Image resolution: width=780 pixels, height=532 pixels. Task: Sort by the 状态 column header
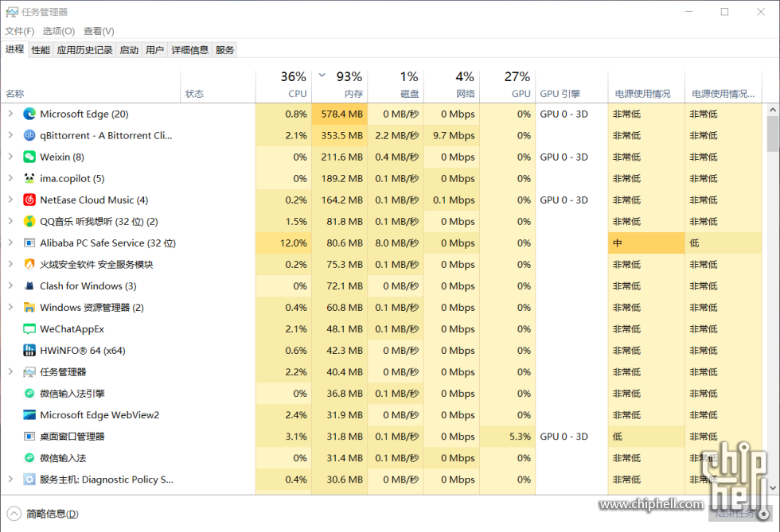218,87
